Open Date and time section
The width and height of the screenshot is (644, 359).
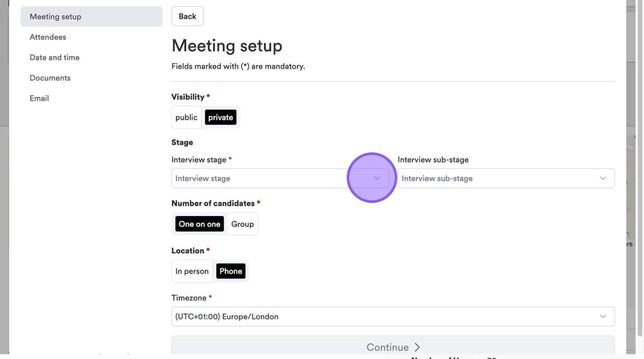(x=55, y=57)
